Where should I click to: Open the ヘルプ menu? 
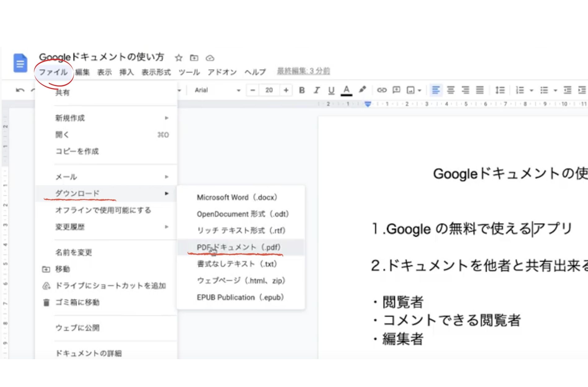[x=255, y=72]
